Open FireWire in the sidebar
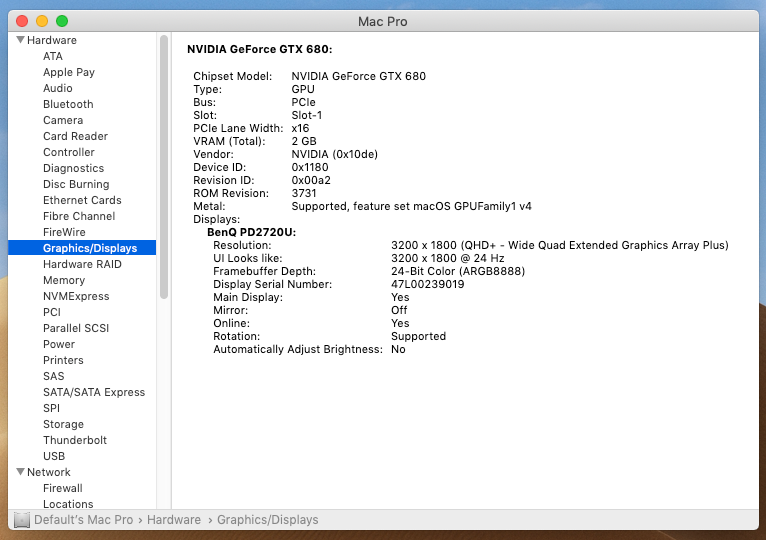The height and width of the screenshot is (540, 766). (x=64, y=232)
